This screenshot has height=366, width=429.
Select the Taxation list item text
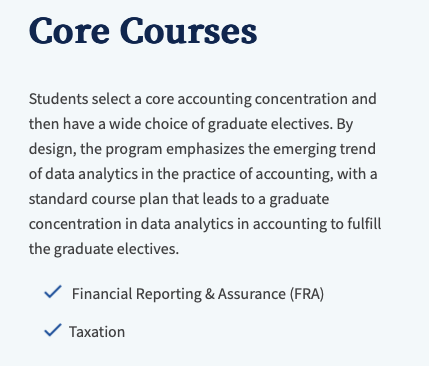coord(97,332)
